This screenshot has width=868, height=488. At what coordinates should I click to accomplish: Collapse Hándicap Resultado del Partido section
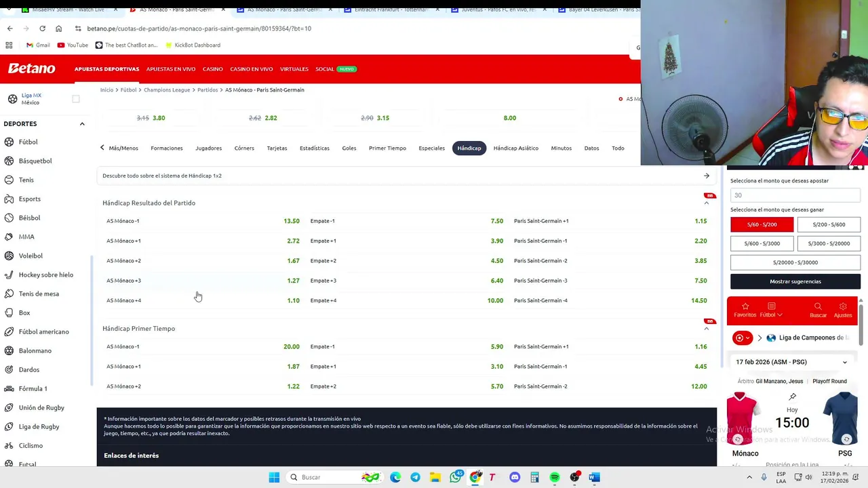pos(706,203)
